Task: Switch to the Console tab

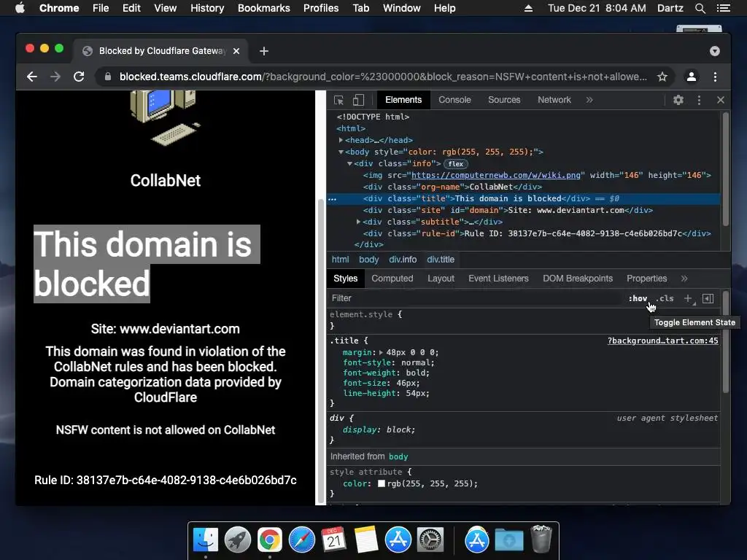Action: (x=454, y=100)
